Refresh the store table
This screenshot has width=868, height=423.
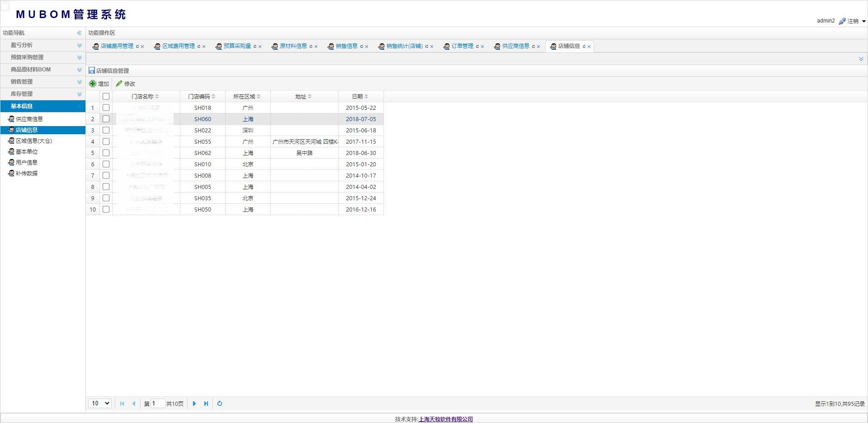(x=220, y=404)
